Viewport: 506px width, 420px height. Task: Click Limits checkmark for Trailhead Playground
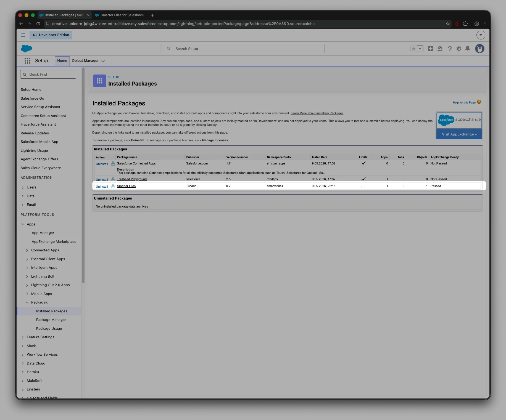[364, 179]
